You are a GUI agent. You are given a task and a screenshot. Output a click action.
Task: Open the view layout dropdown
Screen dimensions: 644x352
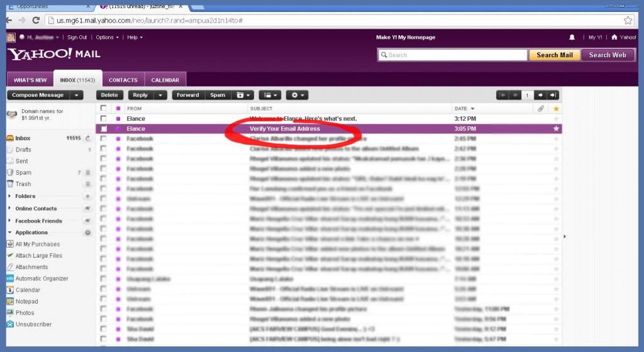pyautogui.click(x=270, y=95)
